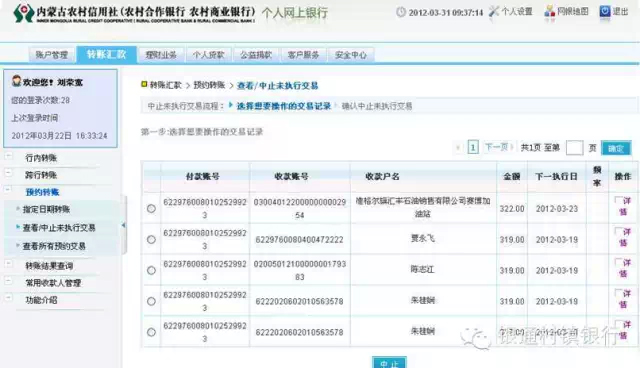Click 预约转账 in the breadcrumb

[x=209, y=85]
